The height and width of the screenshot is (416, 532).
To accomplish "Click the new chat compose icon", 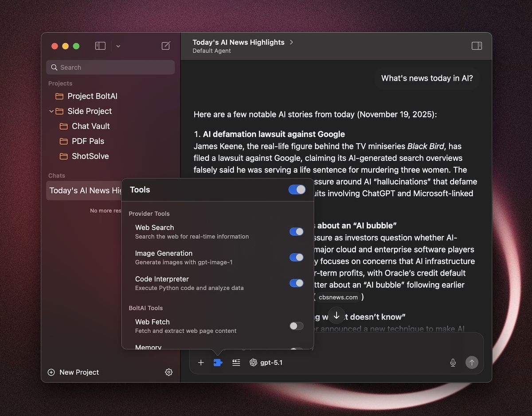I will (166, 46).
